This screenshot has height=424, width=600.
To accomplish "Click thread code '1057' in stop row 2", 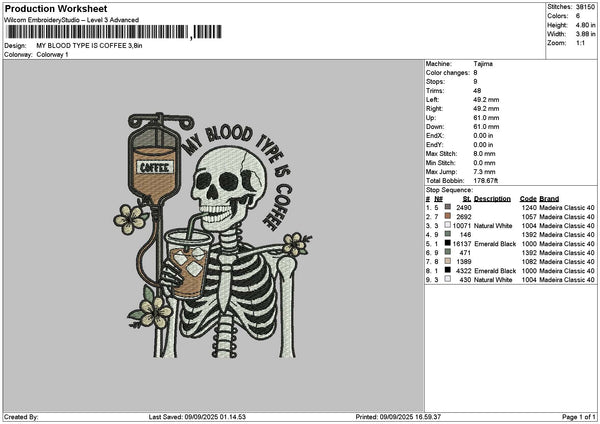I will click(529, 217).
